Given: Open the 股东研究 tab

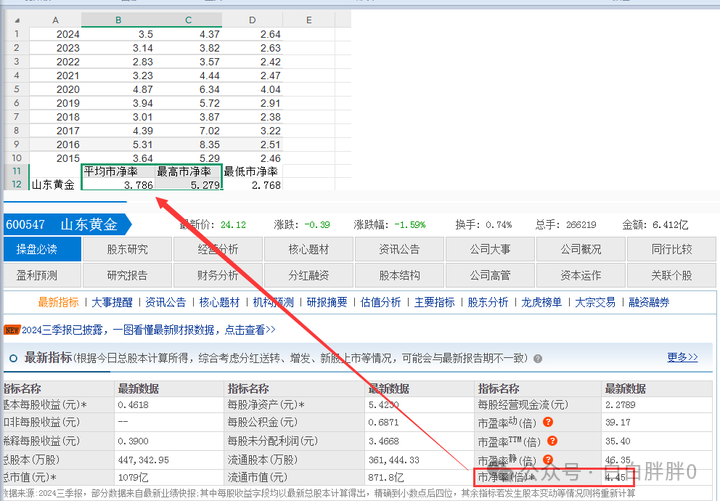Looking at the screenshot, I should click(127, 249).
